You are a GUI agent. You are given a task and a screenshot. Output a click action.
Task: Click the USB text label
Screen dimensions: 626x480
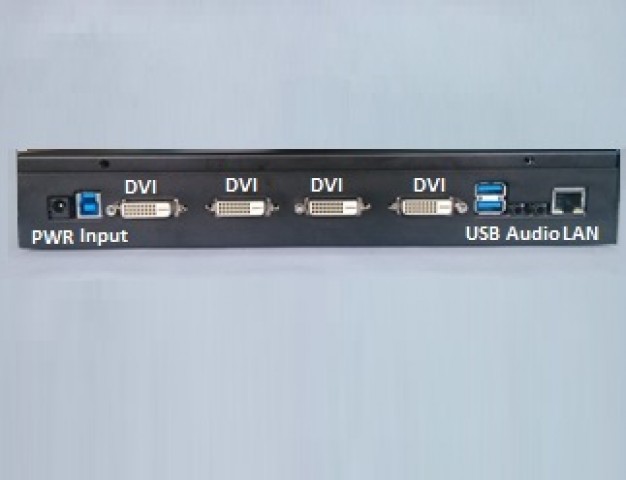(x=483, y=234)
